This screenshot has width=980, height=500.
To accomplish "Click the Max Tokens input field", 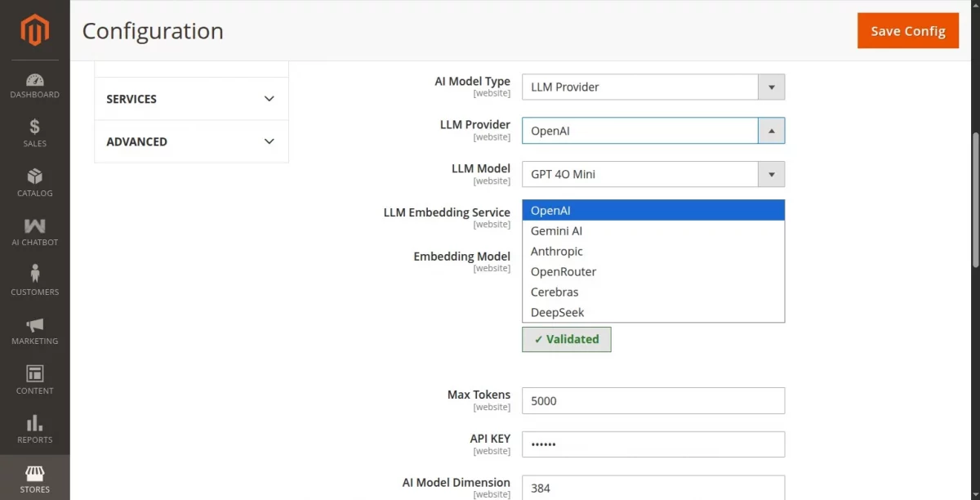I will click(x=653, y=401).
